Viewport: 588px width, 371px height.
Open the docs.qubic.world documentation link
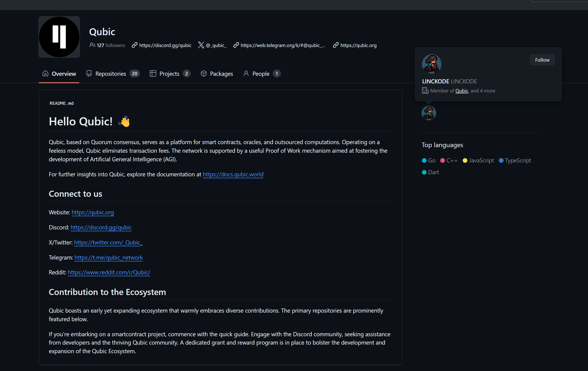[233, 174]
